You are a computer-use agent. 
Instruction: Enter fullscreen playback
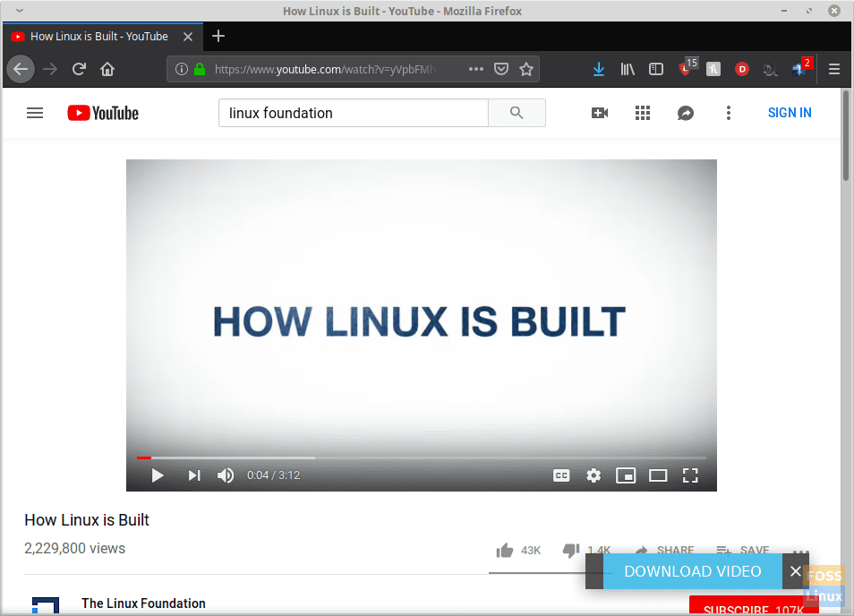coord(690,475)
